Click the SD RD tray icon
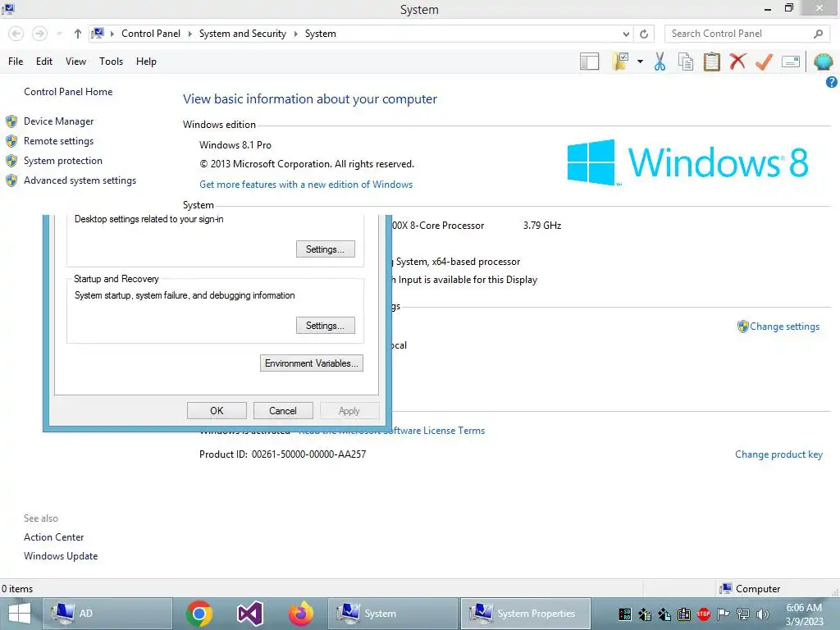The height and width of the screenshot is (630, 840). click(624, 614)
